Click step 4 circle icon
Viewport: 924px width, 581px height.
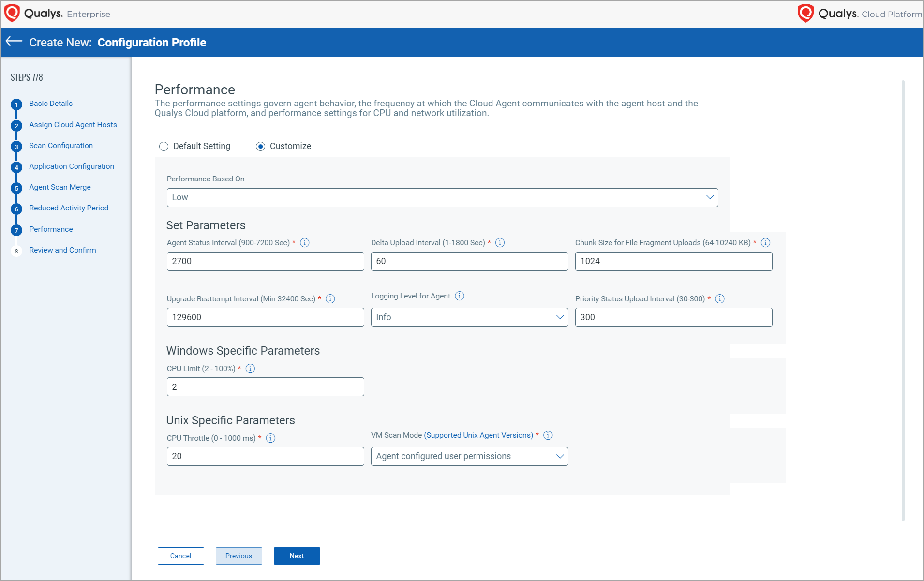[x=16, y=167]
